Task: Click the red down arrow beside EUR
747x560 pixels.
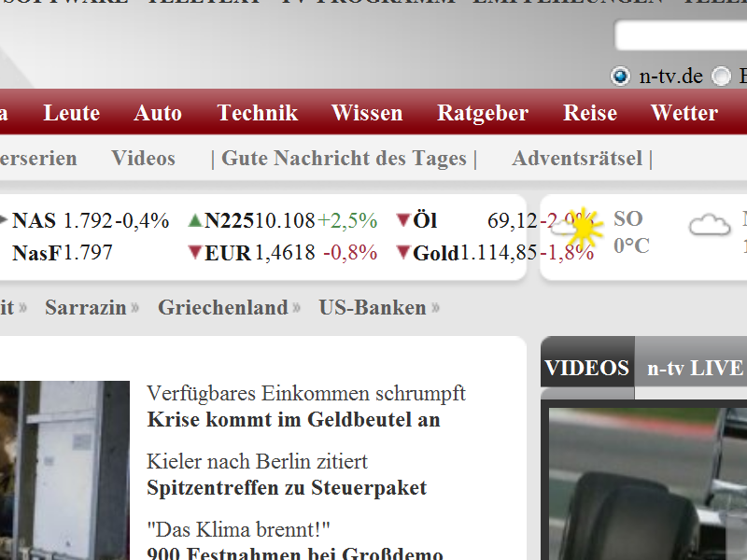Action: coord(195,252)
